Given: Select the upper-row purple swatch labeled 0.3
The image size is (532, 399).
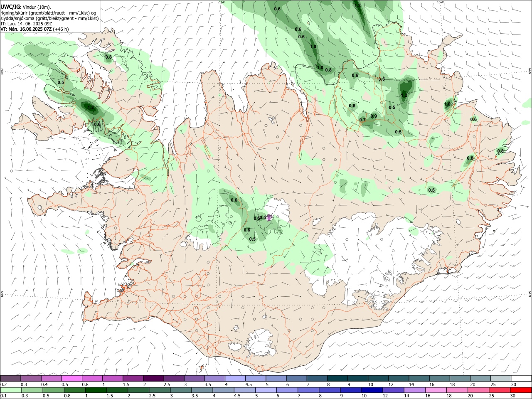Looking at the screenshot, I should click(31, 378).
